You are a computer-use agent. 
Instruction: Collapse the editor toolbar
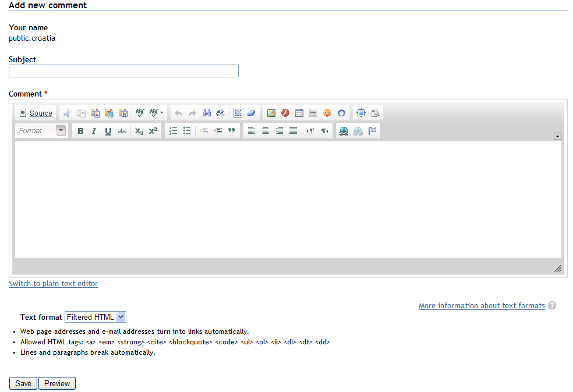(557, 137)
